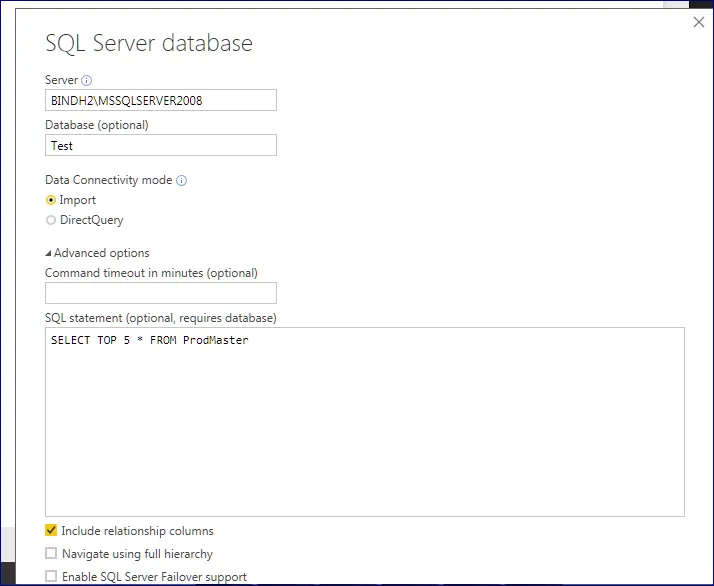Image resolution: width=714 pixels, height=586 pixels.
Task: Uncheck Include relationship columns
Action: [51, 530]
